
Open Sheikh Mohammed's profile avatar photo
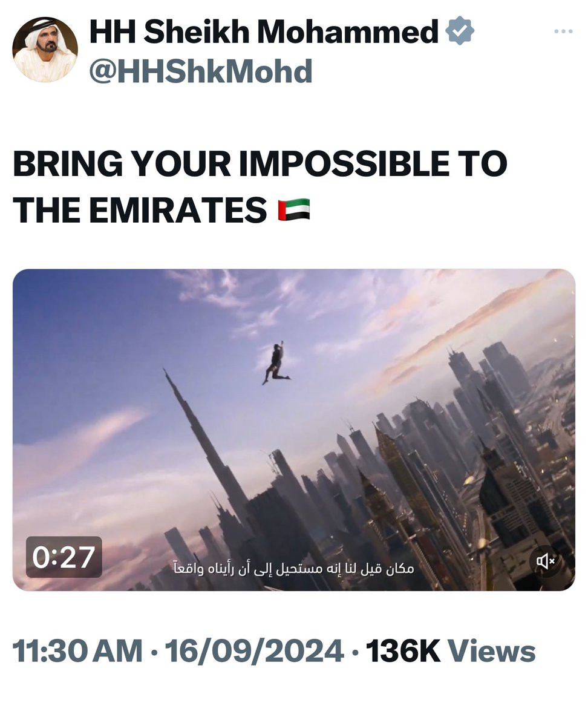pyautogui.click(x=45, y=50)
